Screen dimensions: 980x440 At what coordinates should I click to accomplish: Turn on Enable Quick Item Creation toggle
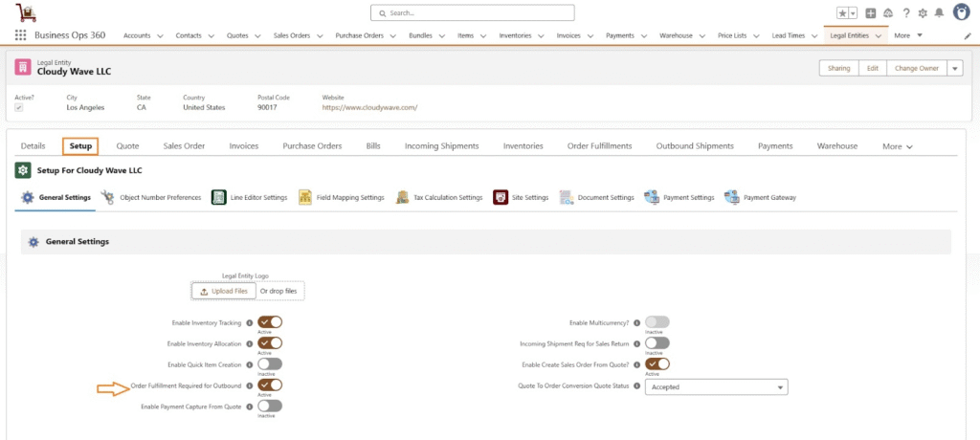(x=270, y=364)
